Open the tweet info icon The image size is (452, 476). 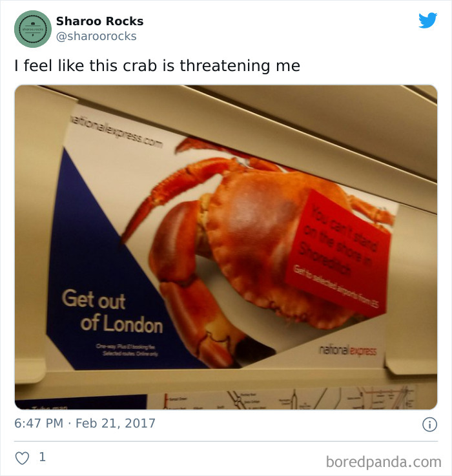click(429, 424)
